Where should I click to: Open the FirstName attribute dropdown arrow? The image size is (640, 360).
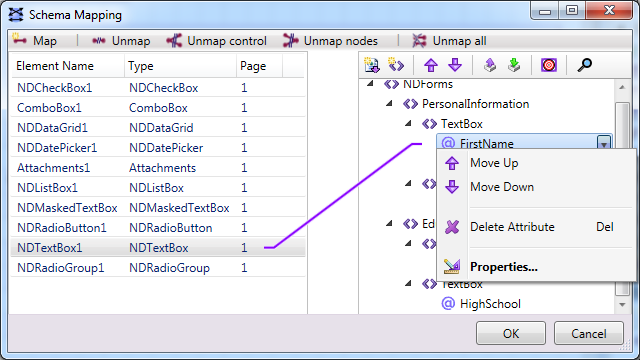tap(604, 143)
